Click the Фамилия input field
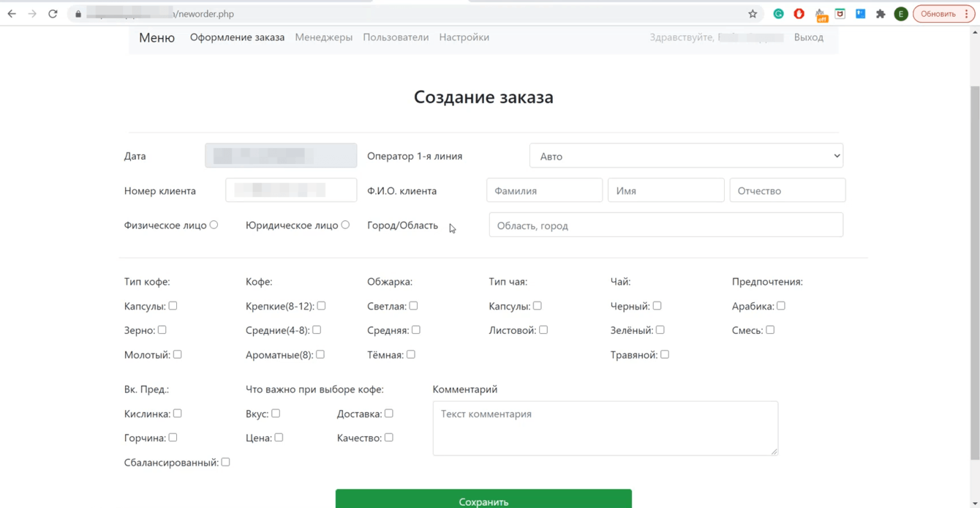The height and width of the screenshot is (508, 980). click(x=544, y=190)
